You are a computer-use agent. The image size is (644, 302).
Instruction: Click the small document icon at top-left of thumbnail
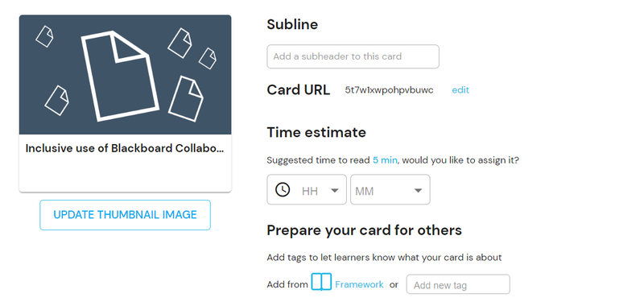[44, 36]
